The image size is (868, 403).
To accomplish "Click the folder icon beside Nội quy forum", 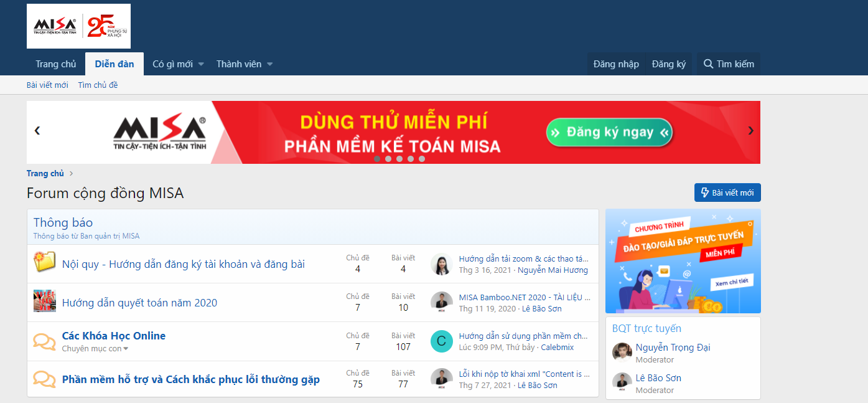I will (x=44, y=263).
